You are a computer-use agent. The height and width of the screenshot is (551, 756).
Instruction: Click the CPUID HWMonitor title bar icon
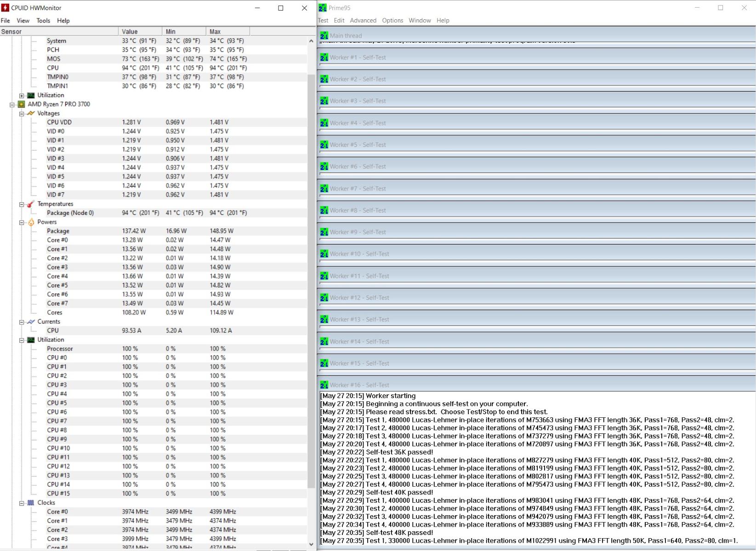[5, 8]
